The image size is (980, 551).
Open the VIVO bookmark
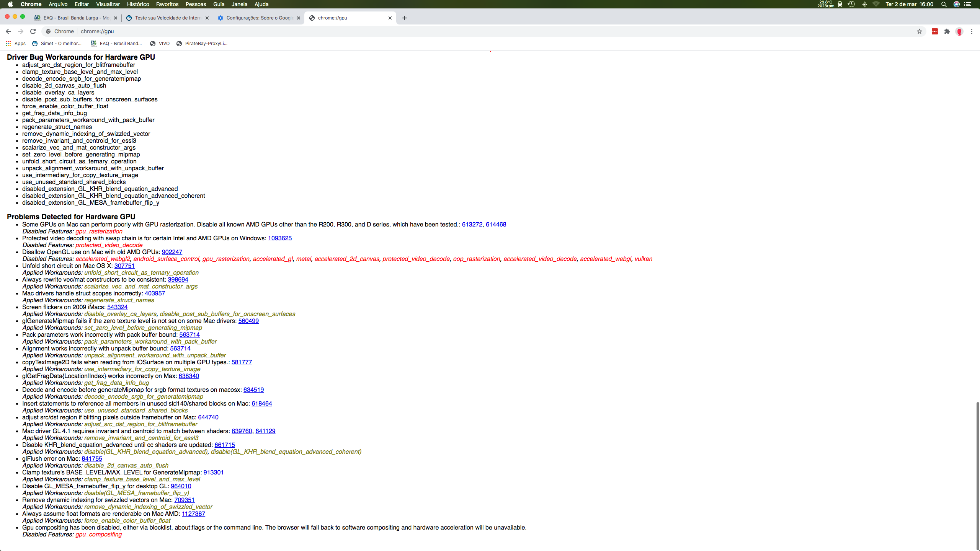160,44
